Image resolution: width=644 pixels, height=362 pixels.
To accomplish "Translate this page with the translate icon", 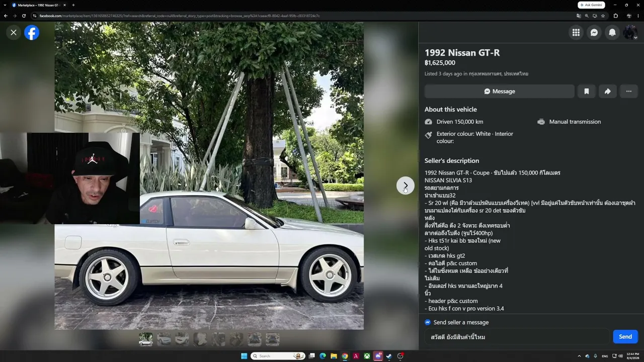I will [x=579, y=16].
